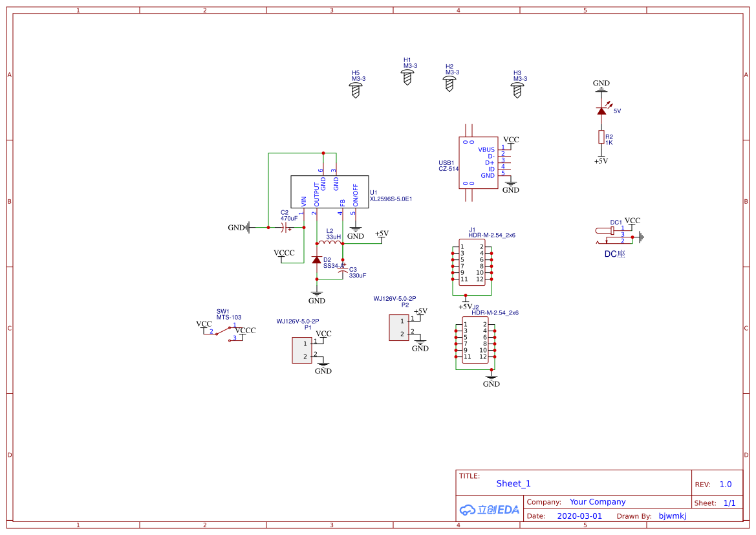Viewport: 756px width, 535px height.
Task: Click the REV 1.0 value
Action: pyautogui.click(x=726, y=485)
